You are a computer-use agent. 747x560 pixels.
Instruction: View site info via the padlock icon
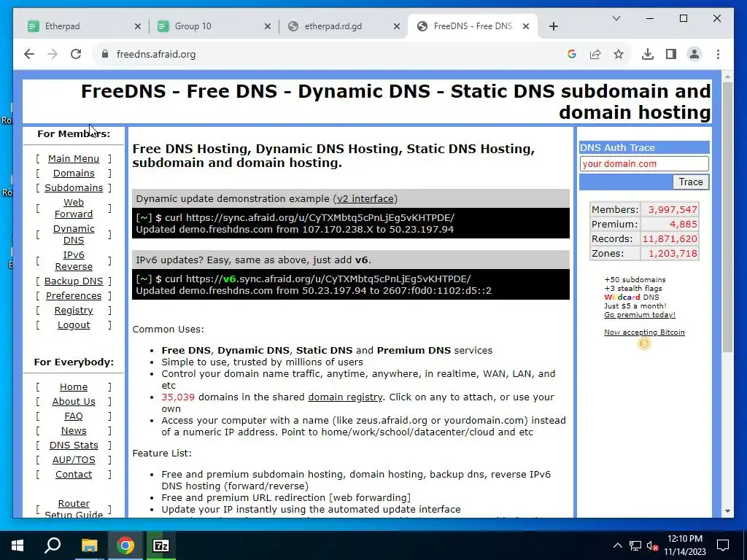105,54
